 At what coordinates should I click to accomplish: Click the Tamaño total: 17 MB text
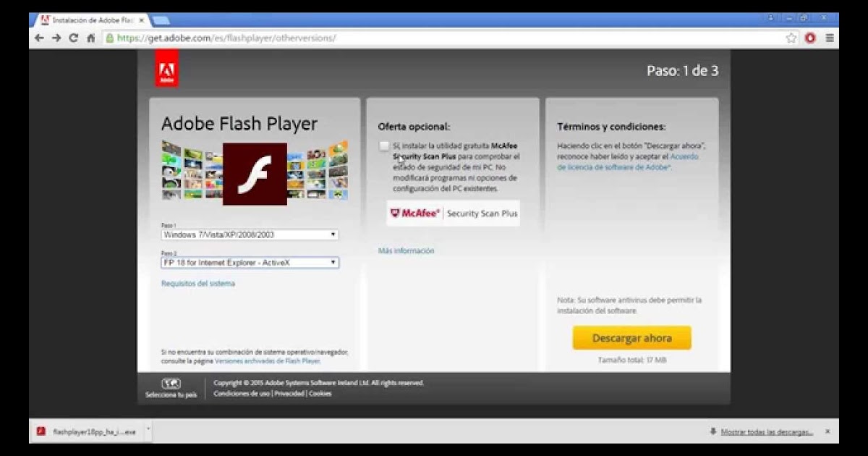(x=632, y=360)
